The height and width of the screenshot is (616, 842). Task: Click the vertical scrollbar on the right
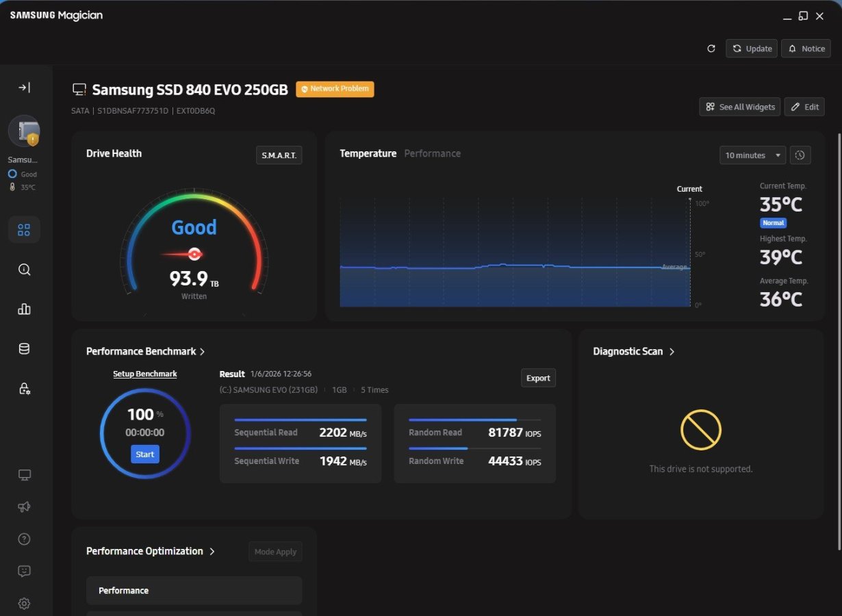point(839,342)
